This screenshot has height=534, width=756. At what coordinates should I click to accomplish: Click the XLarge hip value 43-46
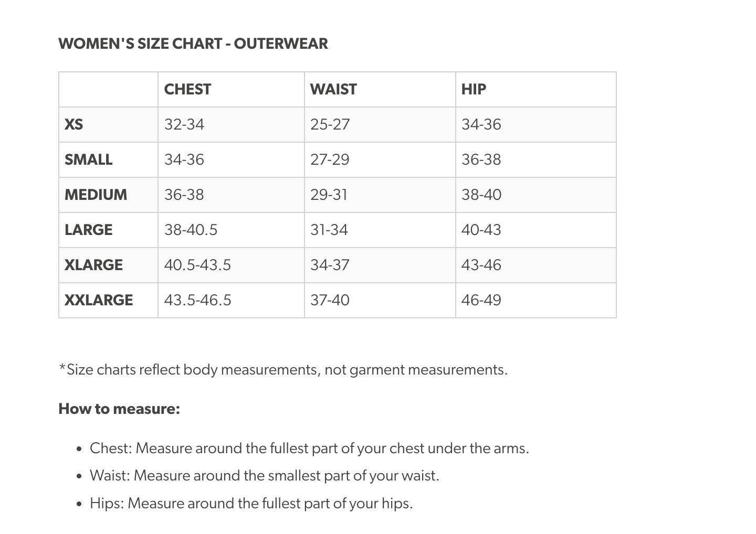coord(481,265)
